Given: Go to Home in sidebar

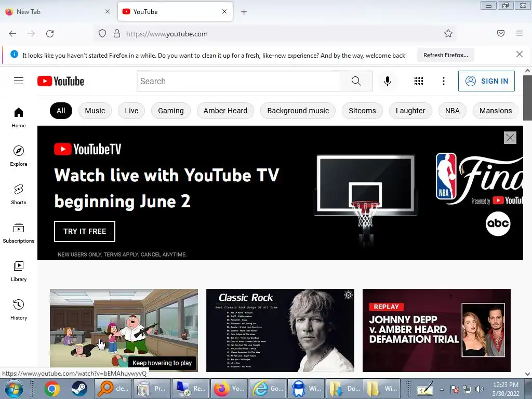Looking at the screenshot, I should [19, 118].
